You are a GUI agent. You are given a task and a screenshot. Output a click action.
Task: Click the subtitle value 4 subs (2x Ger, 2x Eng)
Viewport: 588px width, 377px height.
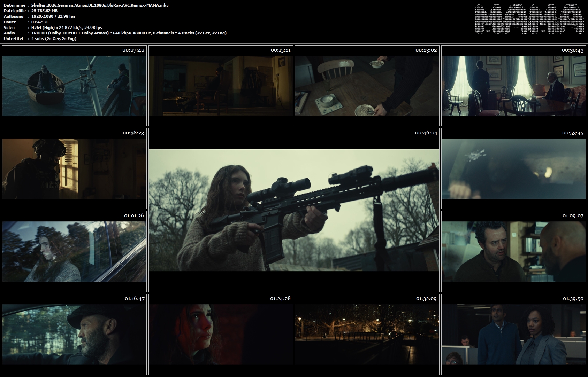[x=54, y=39]
